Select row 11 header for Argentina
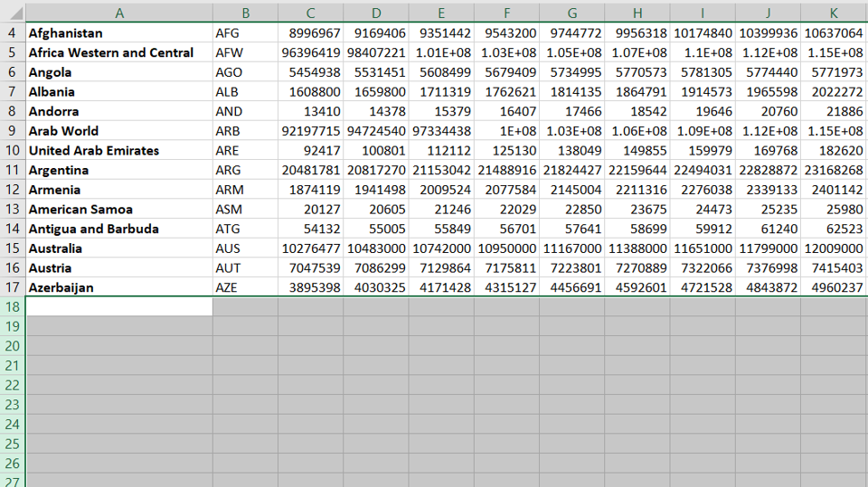 coord(12,170)
